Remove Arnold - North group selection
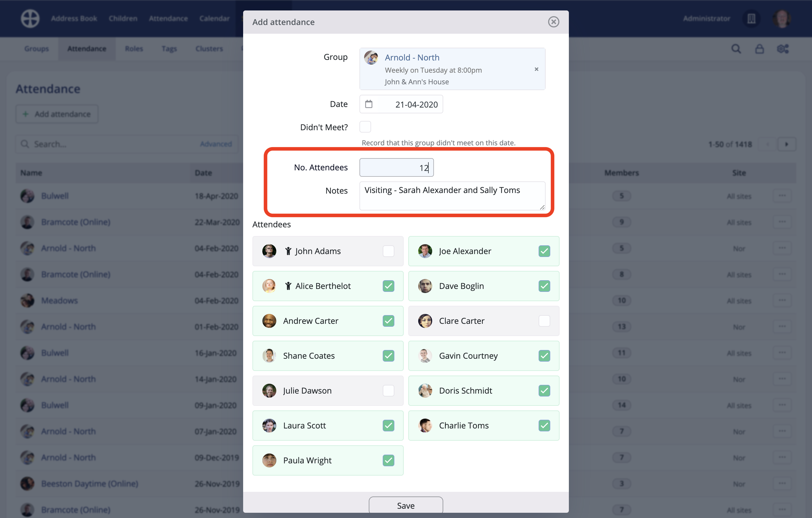This screenshot has height=518, width=812. pyautogui.click(x=536, y=69)
